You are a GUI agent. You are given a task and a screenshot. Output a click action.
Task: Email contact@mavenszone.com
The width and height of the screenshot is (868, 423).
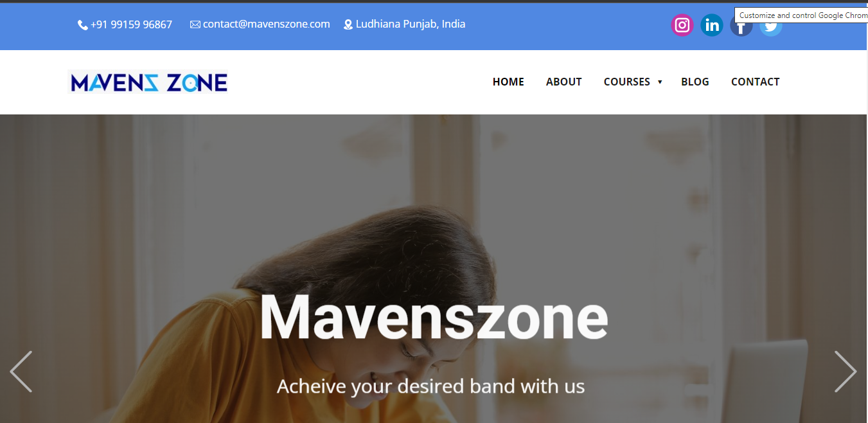pyautogui.click(x=267, y=24)
